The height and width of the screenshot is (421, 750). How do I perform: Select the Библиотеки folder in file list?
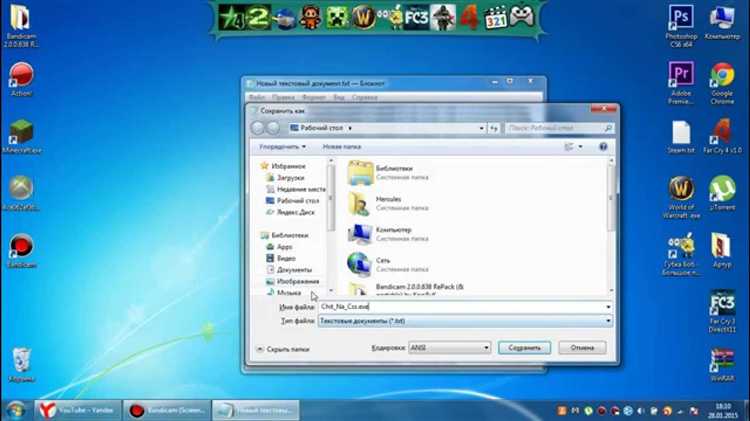tap(388, 173)
